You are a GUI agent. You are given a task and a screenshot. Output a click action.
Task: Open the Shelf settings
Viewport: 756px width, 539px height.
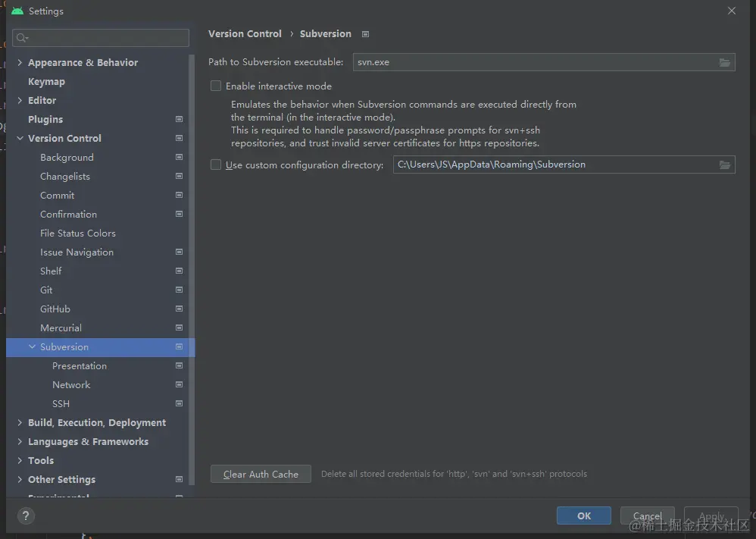point(51,271)
